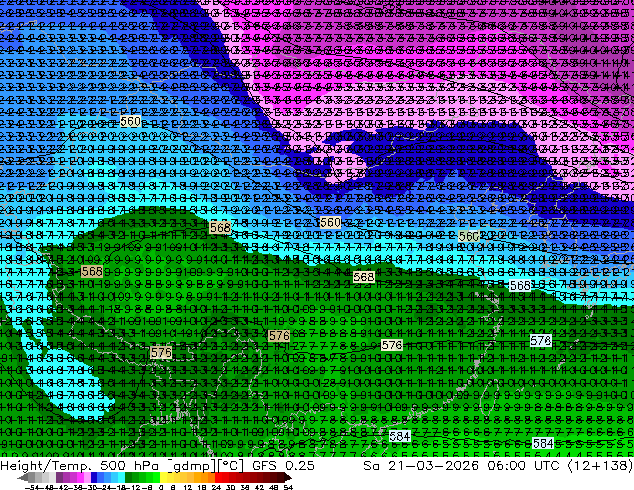Click the dark maroon right arrow end of the legend

tap(287, 477)
